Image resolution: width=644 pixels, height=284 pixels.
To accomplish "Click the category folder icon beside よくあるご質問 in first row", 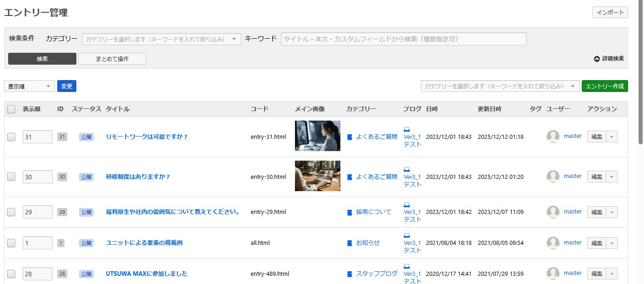I will (349, 137).
